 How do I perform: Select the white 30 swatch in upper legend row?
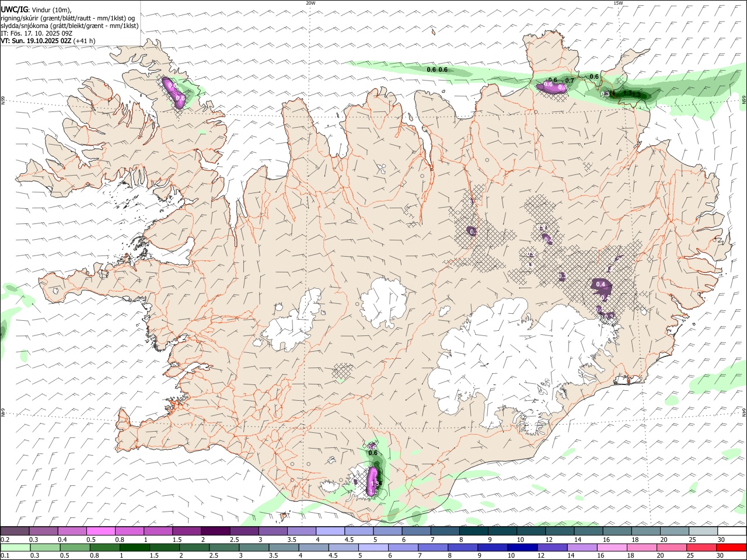coord(732,531)
